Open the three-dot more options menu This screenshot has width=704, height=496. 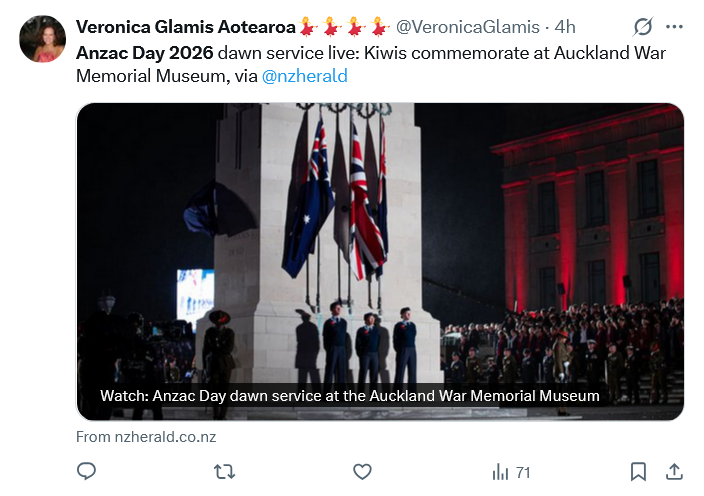point(674,27)
